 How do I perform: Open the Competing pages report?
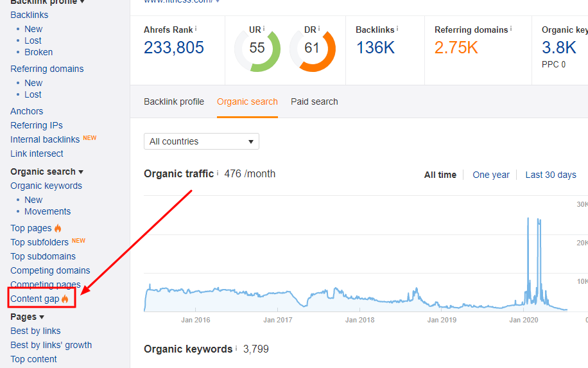(x=46, y=285)
